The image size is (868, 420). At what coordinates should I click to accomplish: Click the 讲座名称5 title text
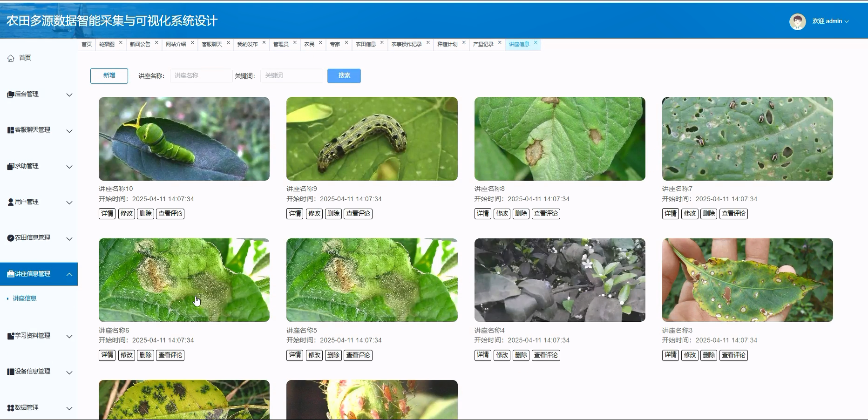[x=302, y=331]
